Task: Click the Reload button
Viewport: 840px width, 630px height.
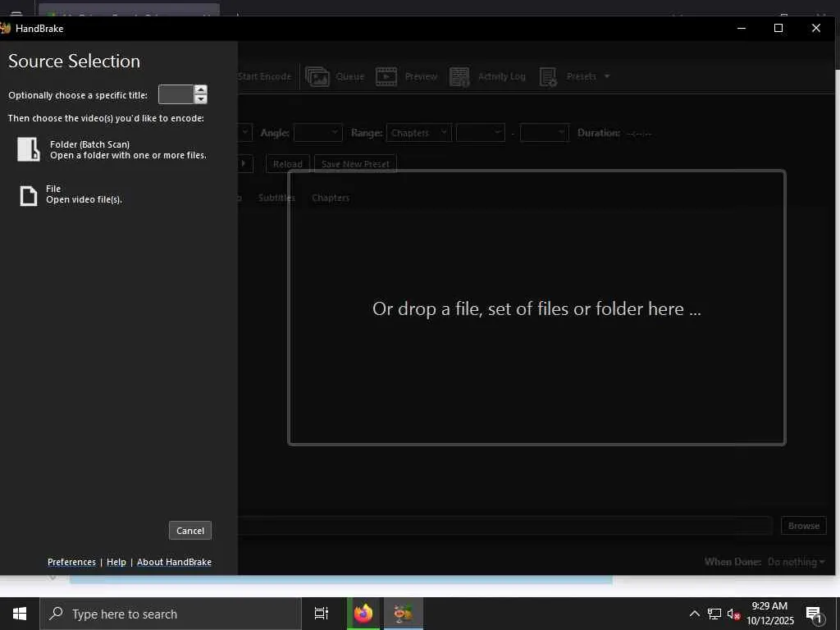Action: pyautogui.click(x=288, y=164)
